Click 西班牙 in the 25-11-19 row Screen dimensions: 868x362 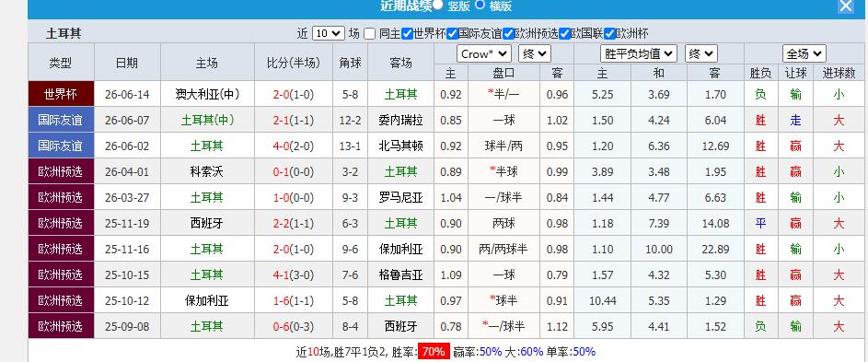[x=207, y=224]
